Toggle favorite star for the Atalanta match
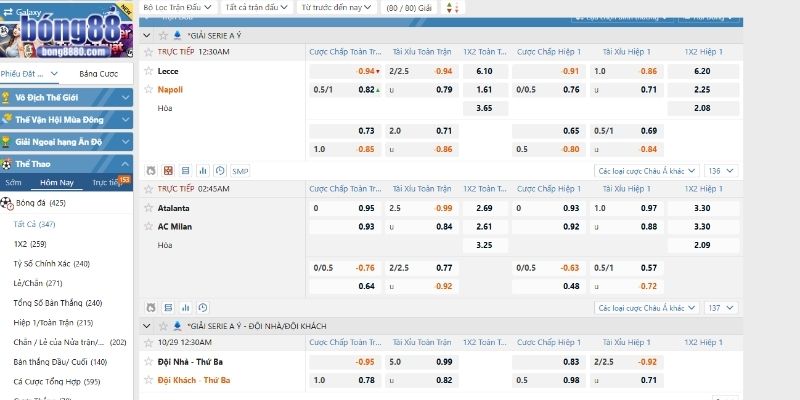The height and width of the screenshot is (400, 800). pos(149,208)
